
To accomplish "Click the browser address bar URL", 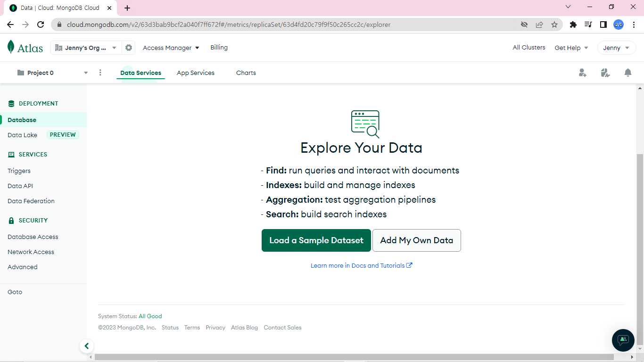I will pos(229,25).
